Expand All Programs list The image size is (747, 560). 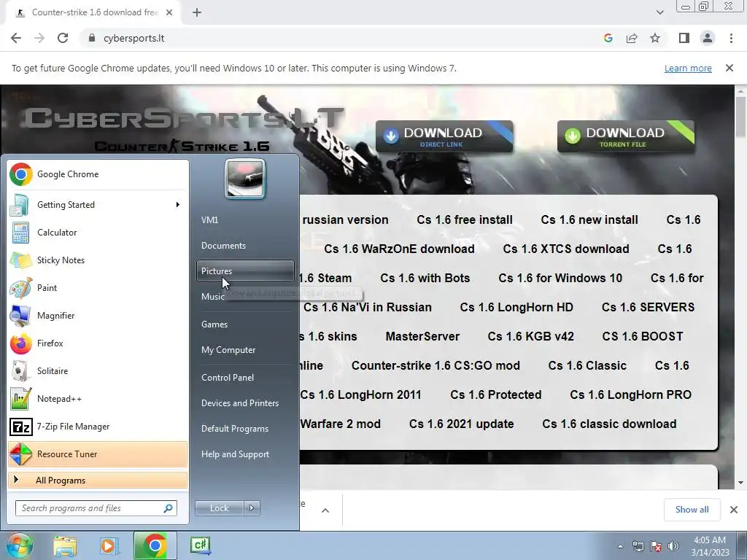[x=98, y=480]
